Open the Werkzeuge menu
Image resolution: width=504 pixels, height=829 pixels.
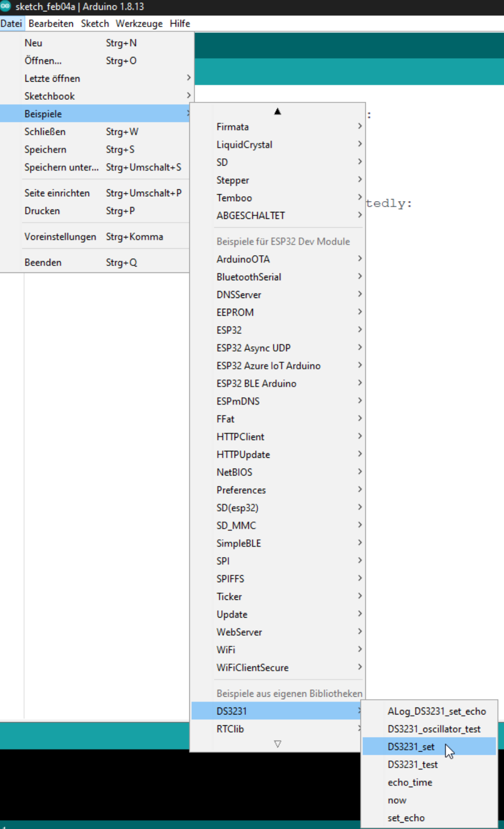tap(139, 24)
